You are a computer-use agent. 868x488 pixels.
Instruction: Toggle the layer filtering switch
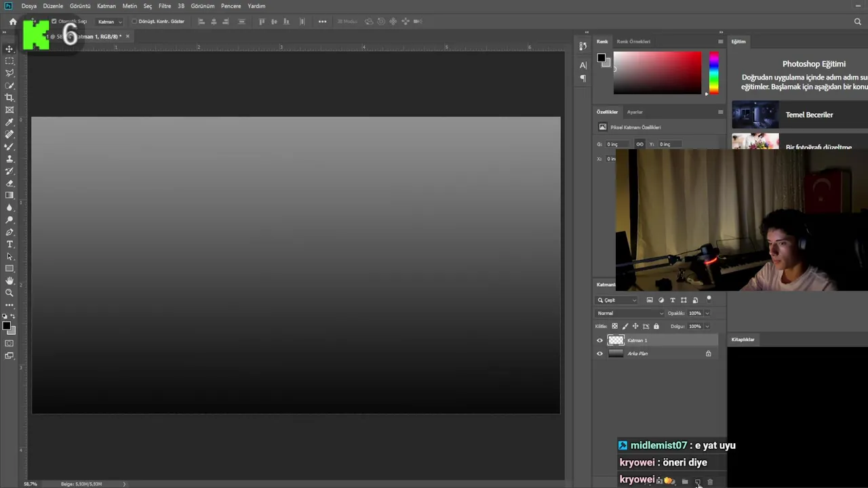tap(709, 299)
